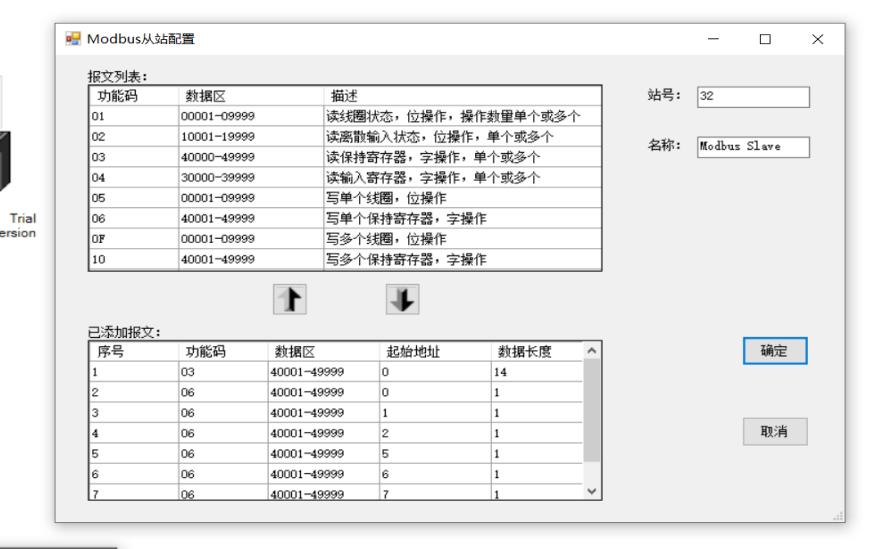This screenshot has width=874, height=549.
Task: Click the up arrow button
Action: point(289,299)
